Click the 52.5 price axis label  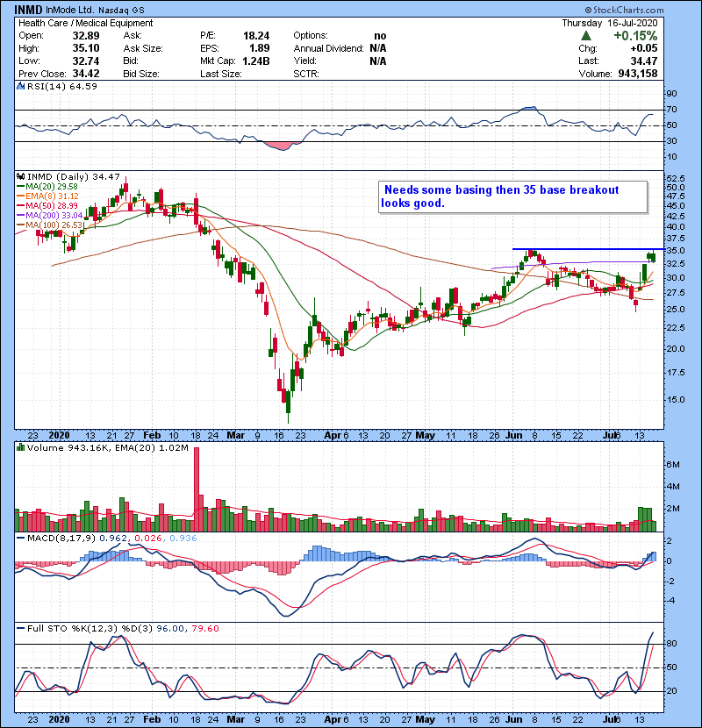(676, 179)
